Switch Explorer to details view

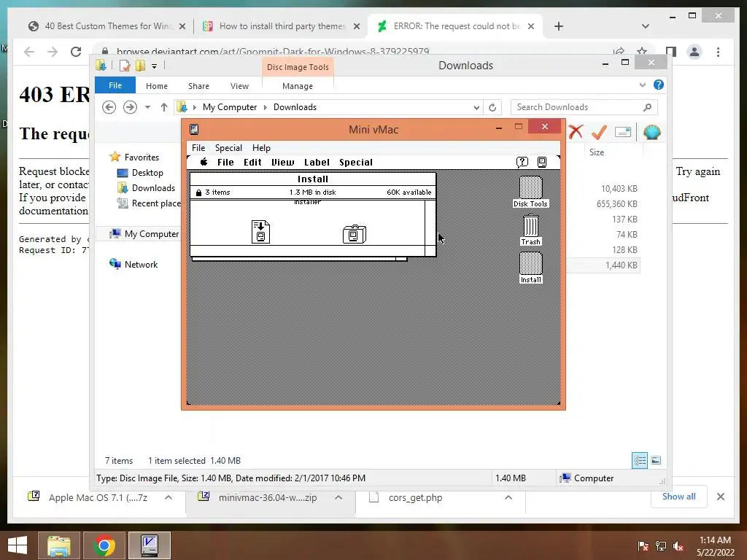639,461
